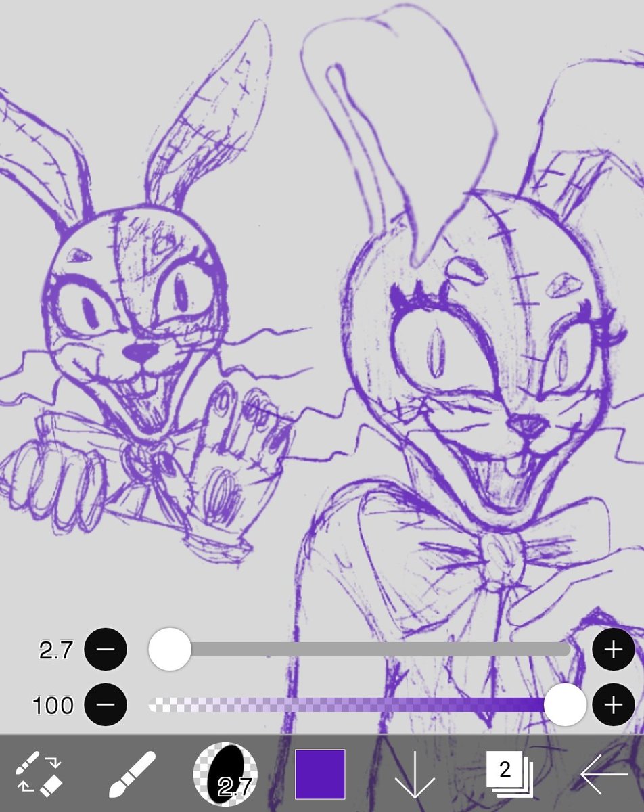Toggle the brush/eraser switch icon
The width and height of the screenshot is (644, 812).
39,773
